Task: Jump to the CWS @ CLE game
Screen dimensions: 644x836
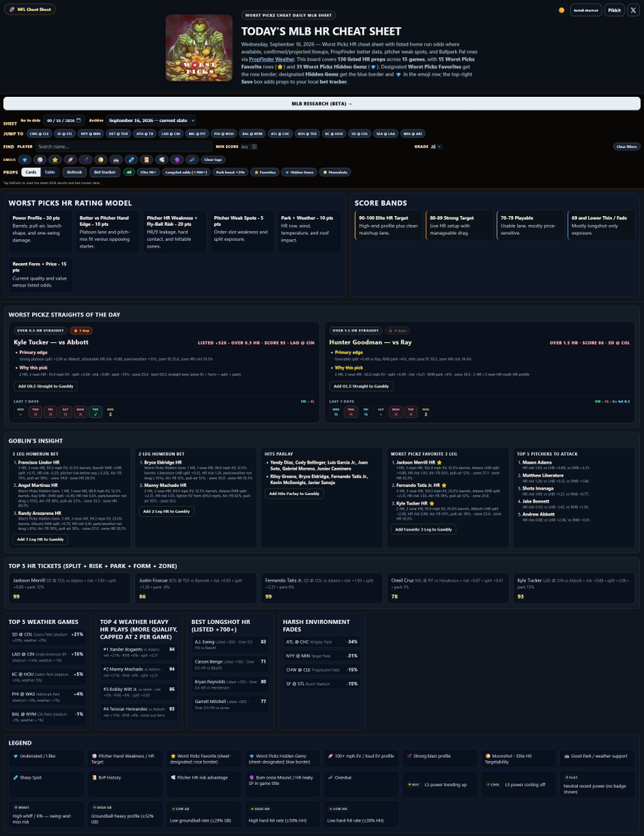Action: [x=40, y=134]
